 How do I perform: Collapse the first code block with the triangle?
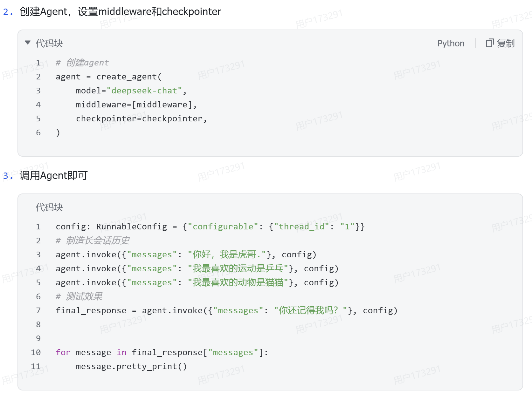pos(28,43)
